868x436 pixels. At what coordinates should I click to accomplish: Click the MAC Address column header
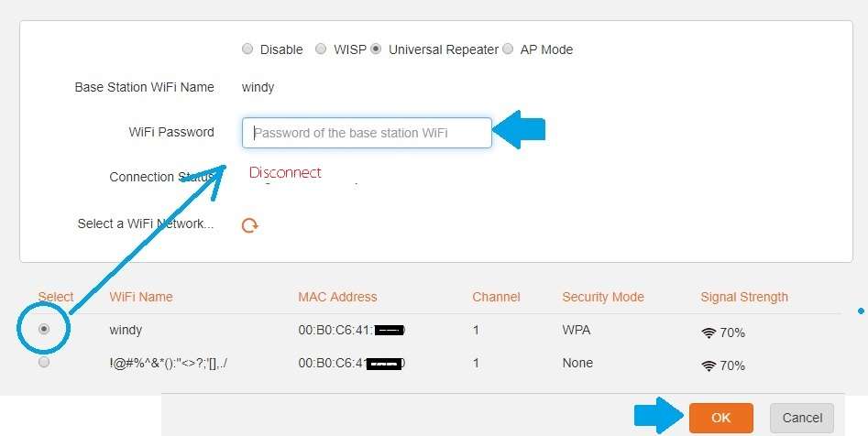(337, 297)
